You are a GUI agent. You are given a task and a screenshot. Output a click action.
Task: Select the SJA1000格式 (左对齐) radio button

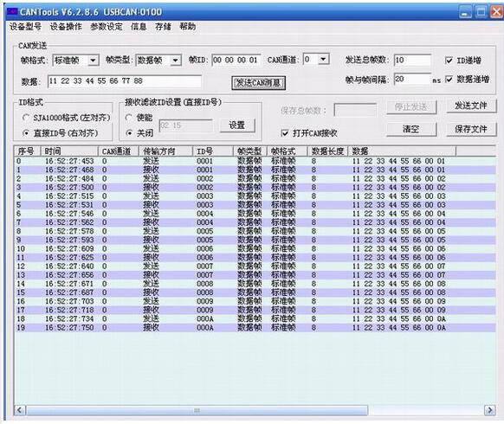(x=26, y=118)
